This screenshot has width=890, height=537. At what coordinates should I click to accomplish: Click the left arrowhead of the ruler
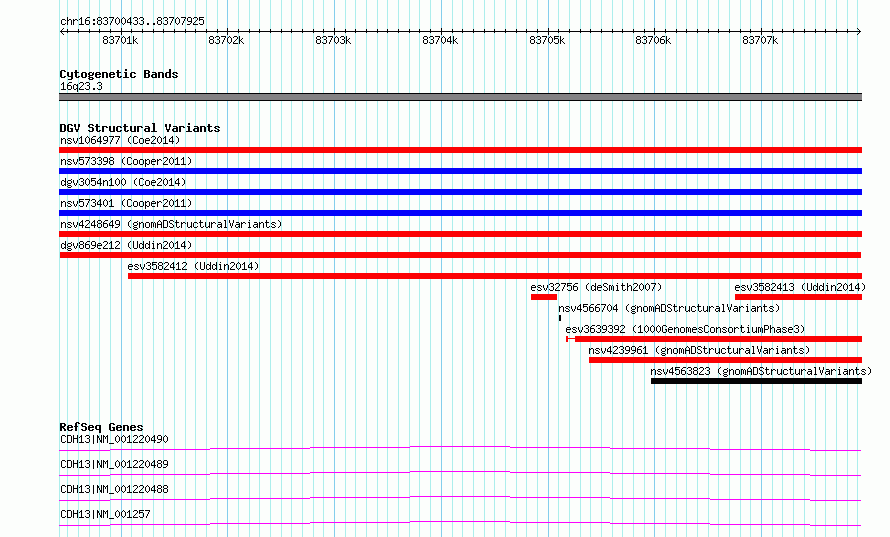[x=62, y=32]
